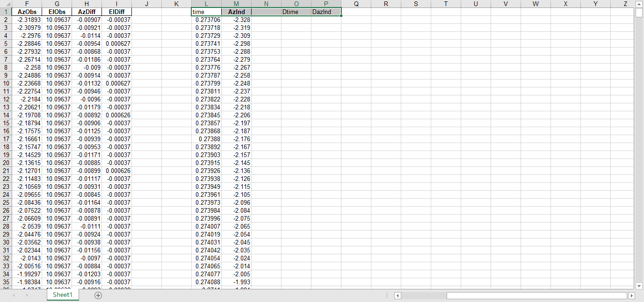This screenshot has width=644, height=302.
Task: Click the ellipsis divider next to the sheet tabs
Action: click(386, 295)
